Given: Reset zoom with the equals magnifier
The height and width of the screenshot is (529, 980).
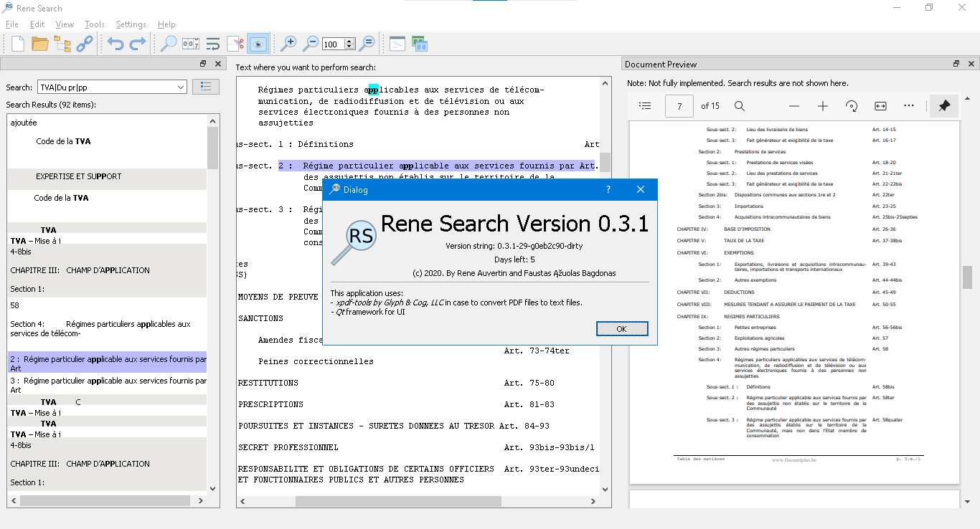Looking at the screenshot, I should click(x=367, y=44).
